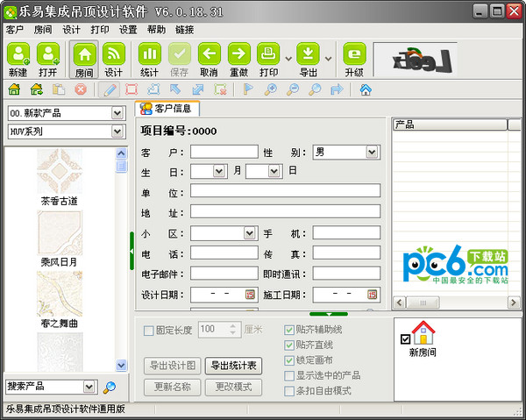Open the HUV系列 series dropdown
Viewport: 526px width, 420px height.
coord(117,132)
